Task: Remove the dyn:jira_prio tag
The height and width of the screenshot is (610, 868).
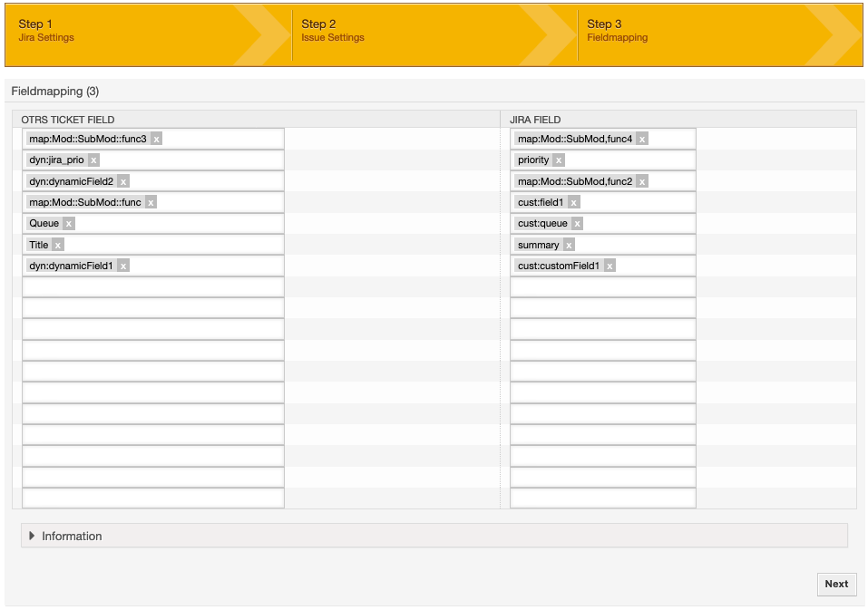Action: point(93,160)
